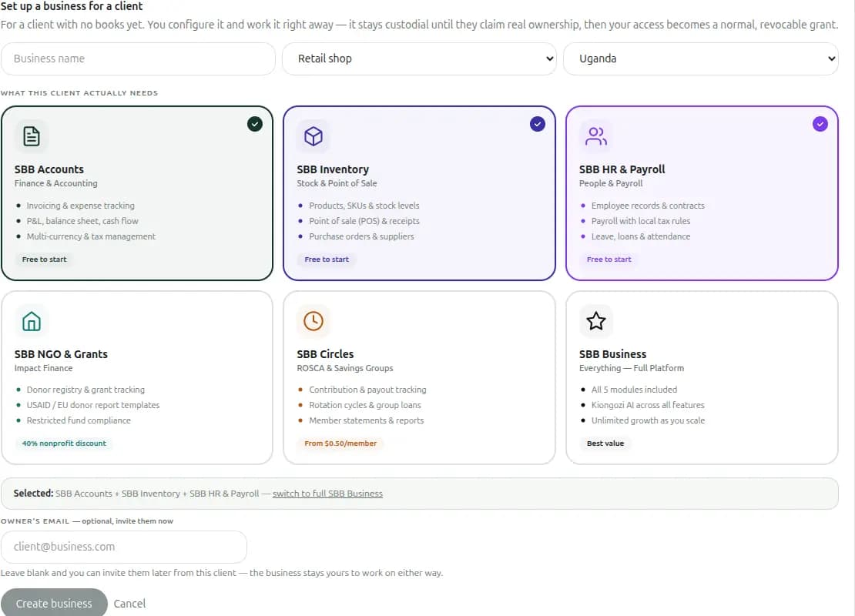Viewport: 855px width, 616px height.
Task: Click the Cancel link
Action: coord(129,604)
